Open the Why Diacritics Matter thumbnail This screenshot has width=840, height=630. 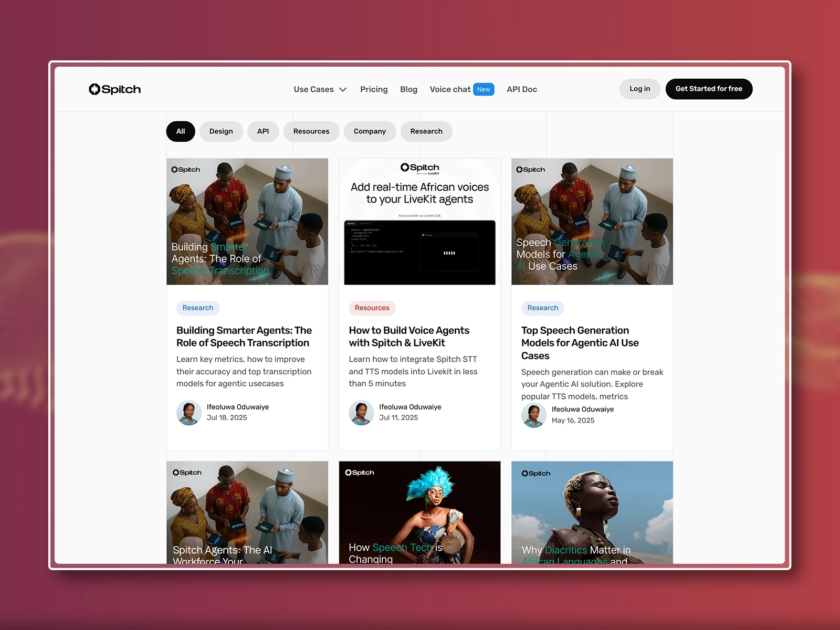(592, 513)
